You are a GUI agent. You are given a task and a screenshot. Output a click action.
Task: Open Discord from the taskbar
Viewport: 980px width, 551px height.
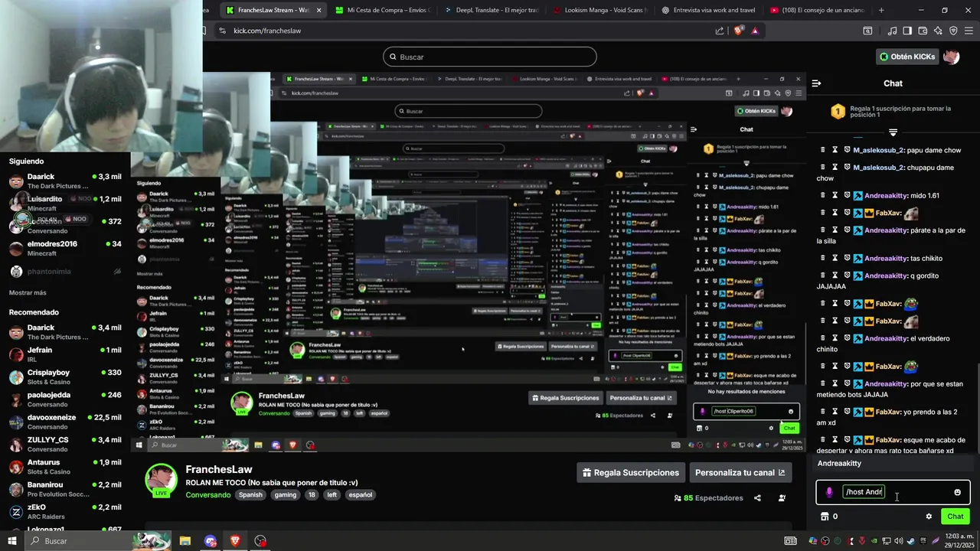click(x=211, y=541)
